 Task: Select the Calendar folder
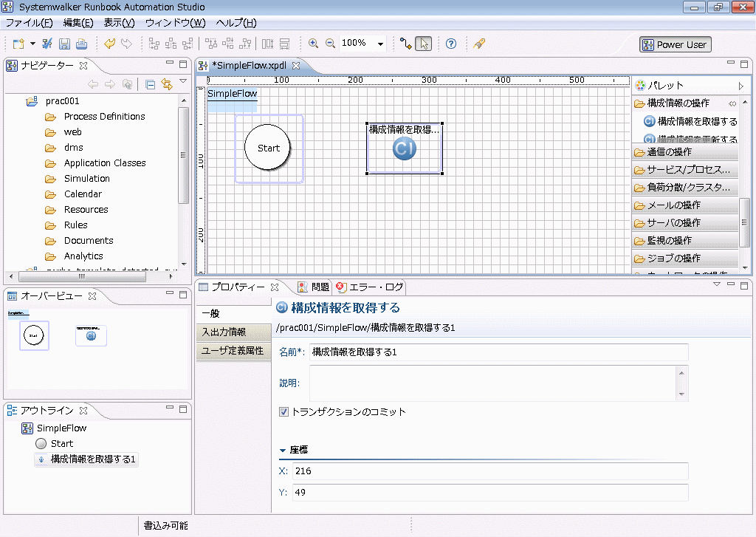point(83,194)
